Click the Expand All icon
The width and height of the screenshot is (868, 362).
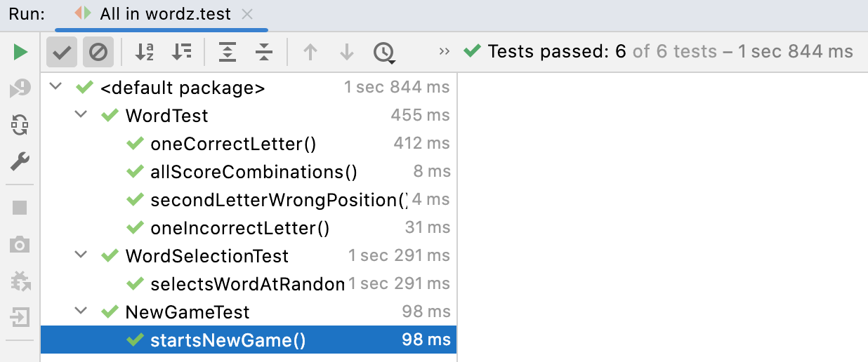(228, 52)
